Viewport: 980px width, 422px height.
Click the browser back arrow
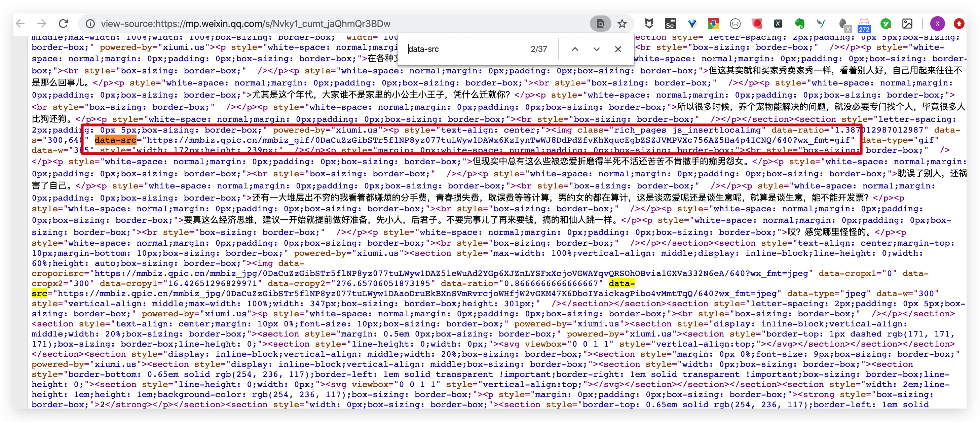pos(21,24)
